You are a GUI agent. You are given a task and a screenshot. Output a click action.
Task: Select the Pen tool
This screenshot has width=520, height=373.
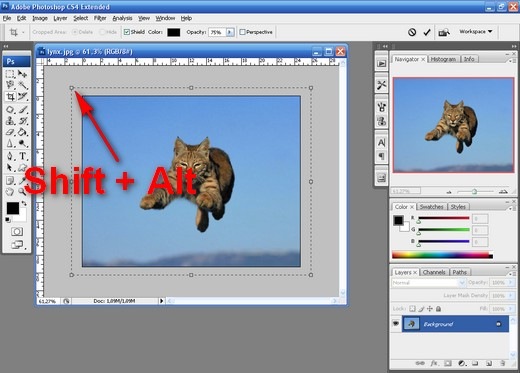10,156
